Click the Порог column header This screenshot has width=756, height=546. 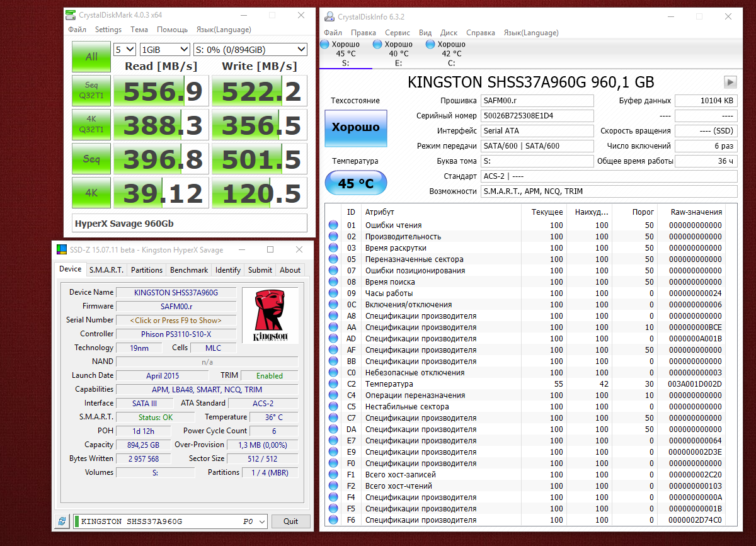tap(643, 212)
